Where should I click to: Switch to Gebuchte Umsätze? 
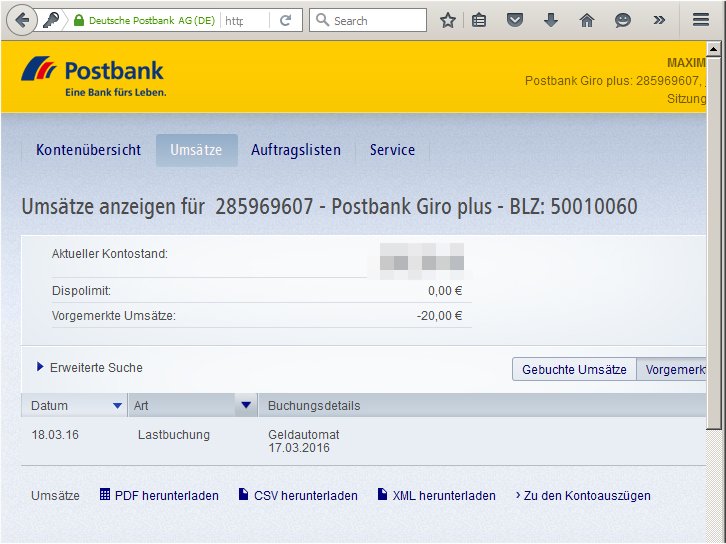[574, 369]
